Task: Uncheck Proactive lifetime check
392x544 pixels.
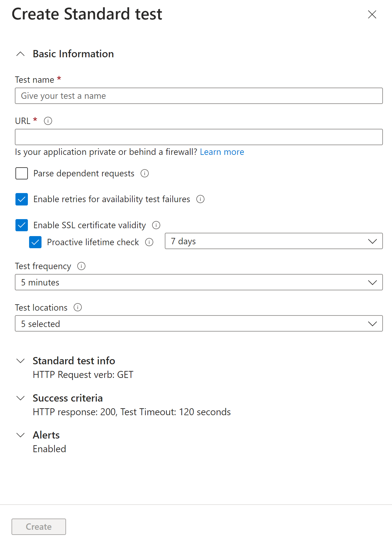Action: pyautogui.click(x=35, y=242)
